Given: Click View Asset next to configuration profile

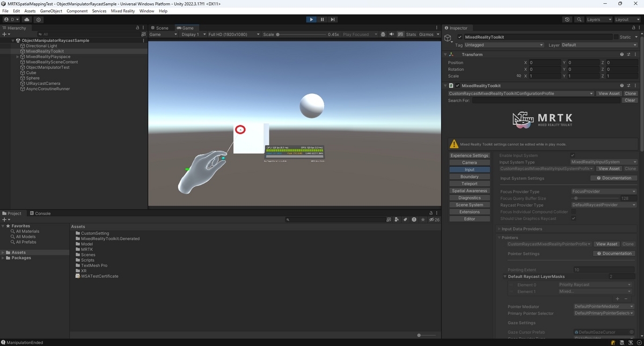Looking at the screenshot, I should tap(609, 93).
